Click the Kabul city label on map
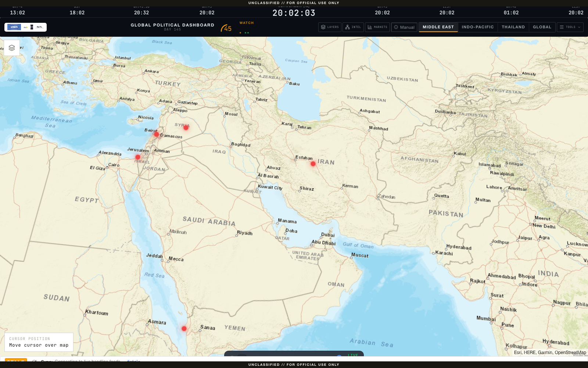 tap(460, 154)
